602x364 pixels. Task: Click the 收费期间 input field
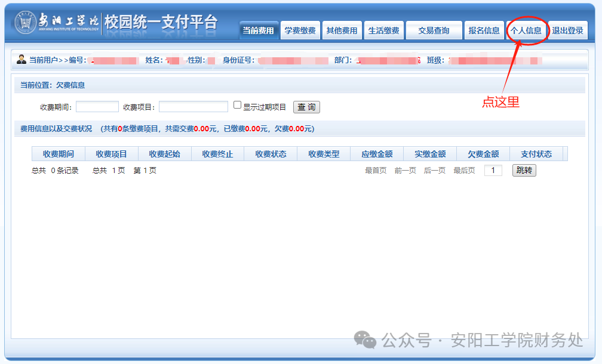[97, 107]
